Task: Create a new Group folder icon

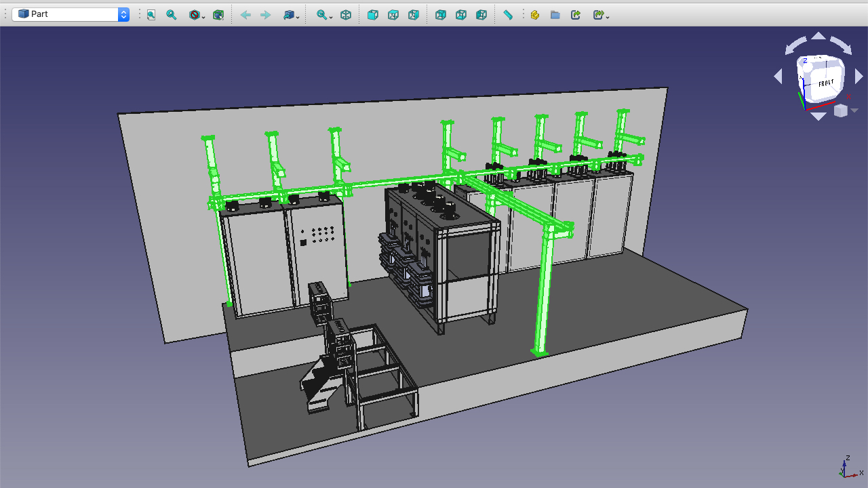Action: click(555, 14)
